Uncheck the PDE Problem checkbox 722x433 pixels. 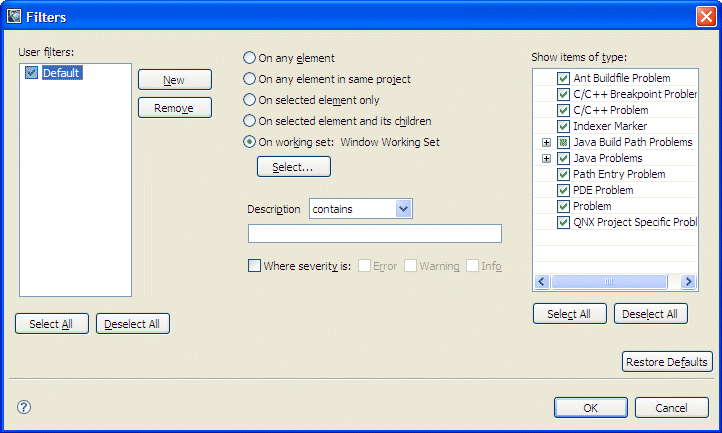click(564, 190)
